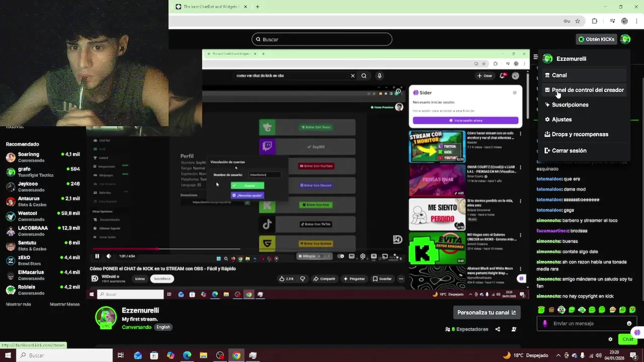Screen dimensions: 644x362
Task: Click username facumartinez in chat
Action: (x=551, y=231)
